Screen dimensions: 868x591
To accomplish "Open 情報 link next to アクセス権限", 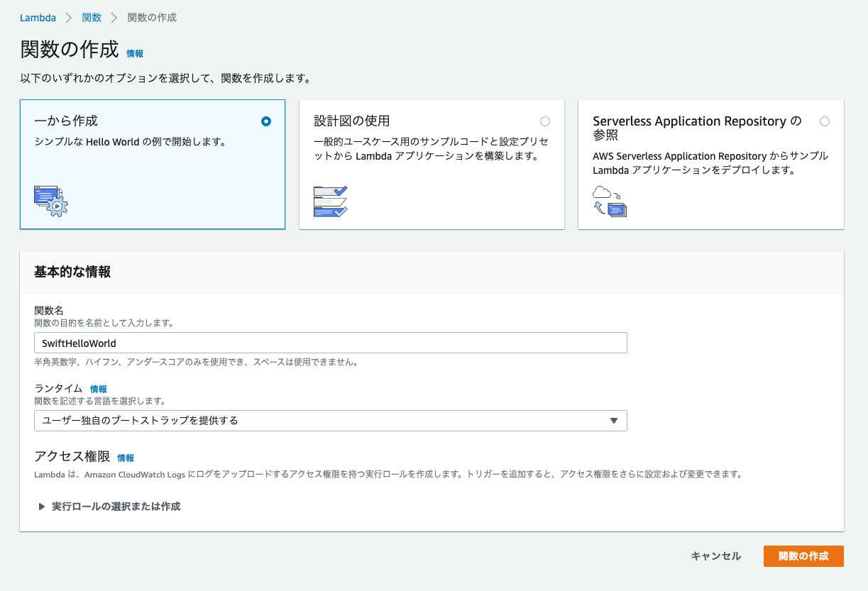I will pyautogui.click(x=126, y=458).
